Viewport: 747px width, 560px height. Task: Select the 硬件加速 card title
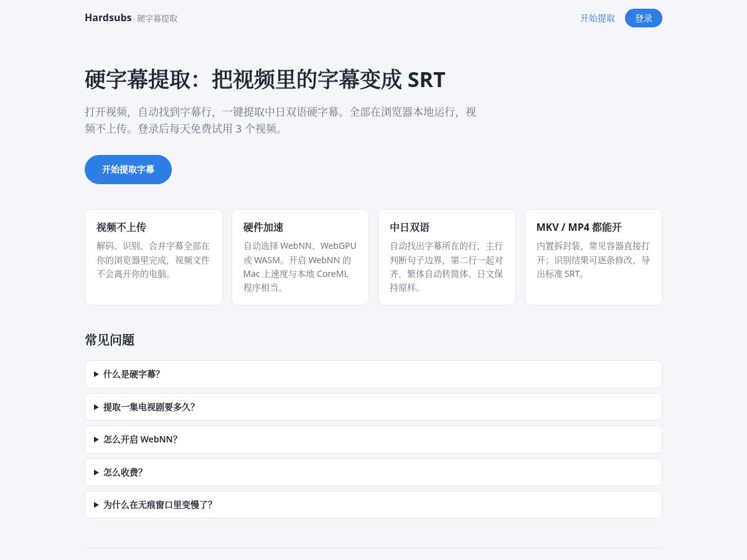[x=263, y=227]
